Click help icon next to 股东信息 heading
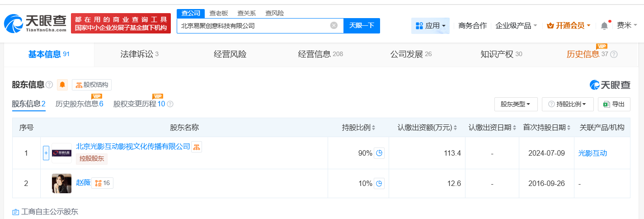The width and height of the screenshot is (644, 219). point(49,85)
